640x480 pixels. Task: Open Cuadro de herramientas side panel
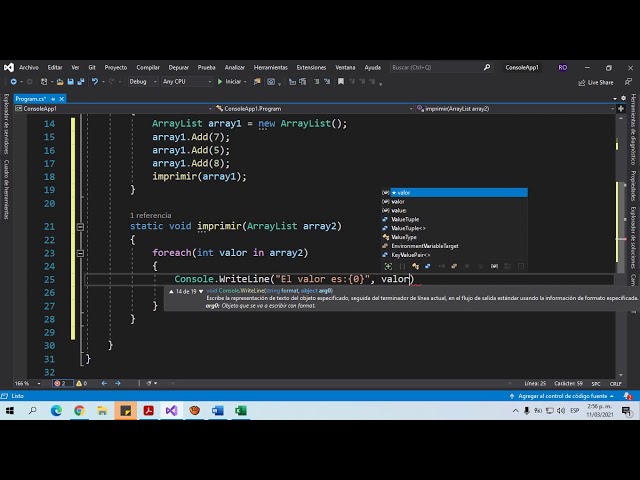6,189
